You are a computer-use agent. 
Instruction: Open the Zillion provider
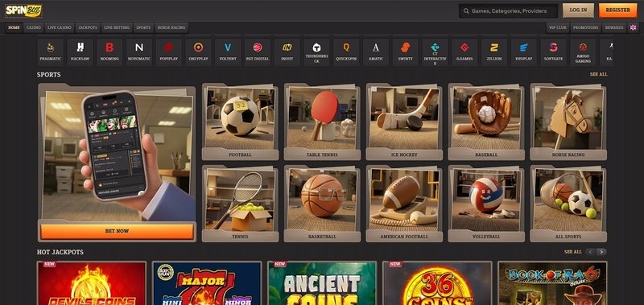click(494, 52)
